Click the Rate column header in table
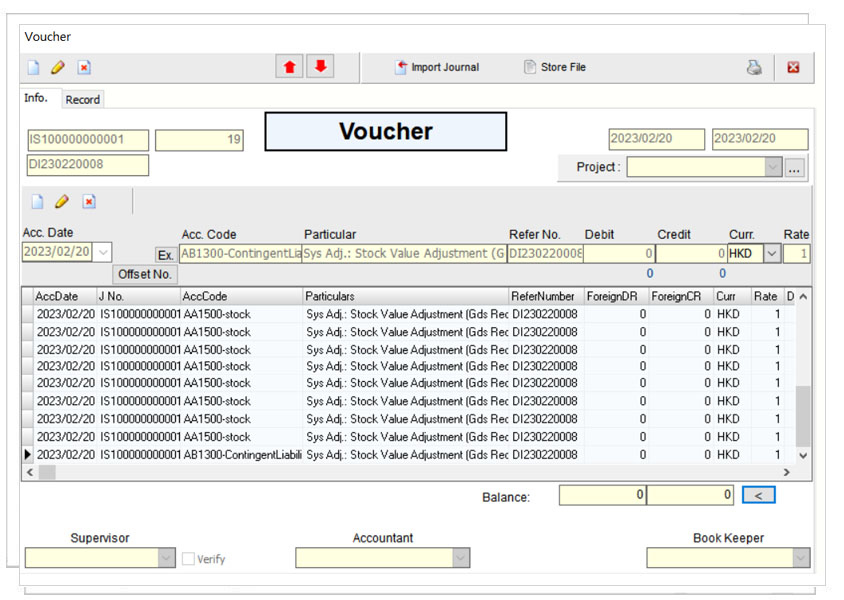The width and height of the screenshot is (844, 600). 766,297
